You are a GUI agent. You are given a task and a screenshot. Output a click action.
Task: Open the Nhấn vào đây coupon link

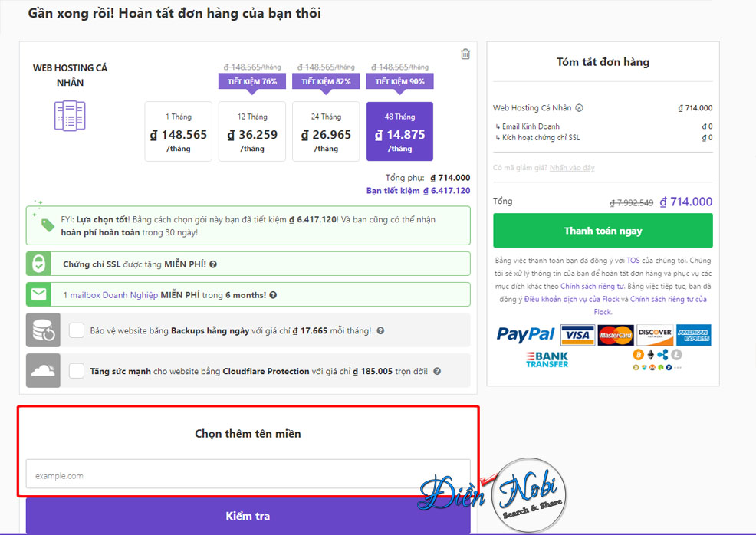coord(572,168)
